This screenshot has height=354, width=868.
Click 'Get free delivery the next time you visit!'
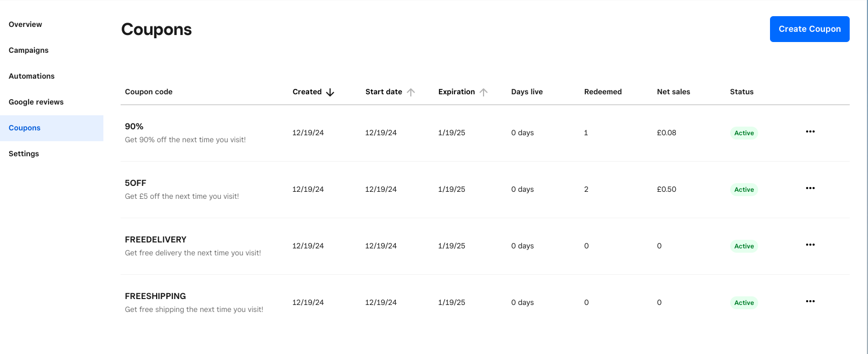pos(193,253)
